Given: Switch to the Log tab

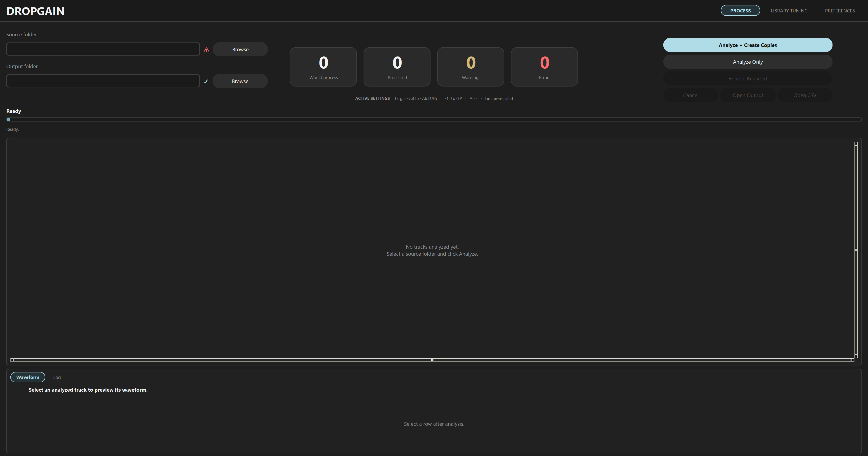Looking at the screenshot, I should (x=57, y=377).
